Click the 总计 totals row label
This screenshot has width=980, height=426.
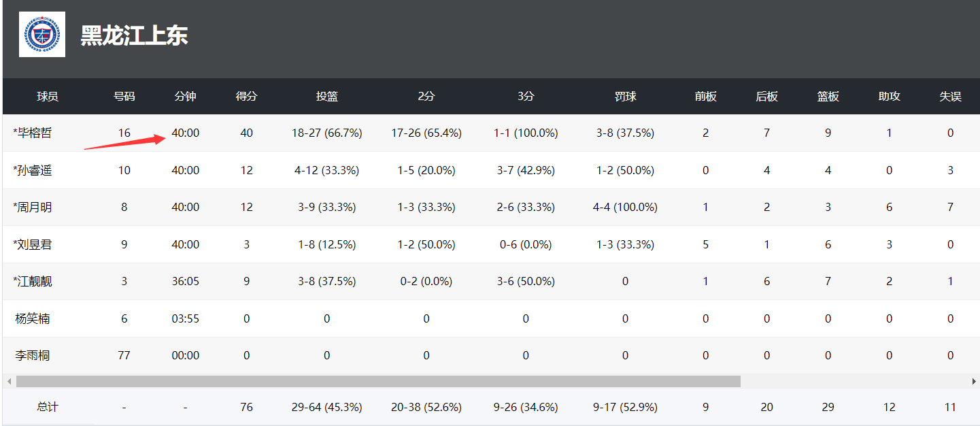click(x=48, y=407)
